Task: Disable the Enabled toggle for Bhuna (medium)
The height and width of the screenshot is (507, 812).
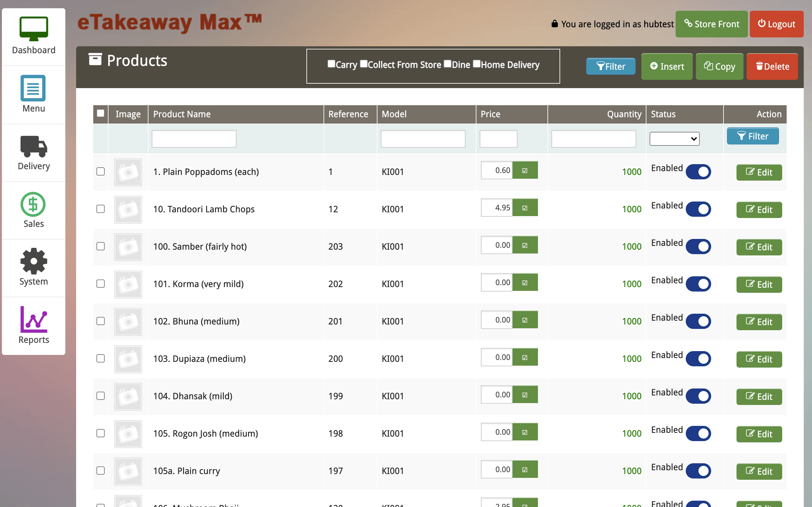Action: click(x=698, y=321)
